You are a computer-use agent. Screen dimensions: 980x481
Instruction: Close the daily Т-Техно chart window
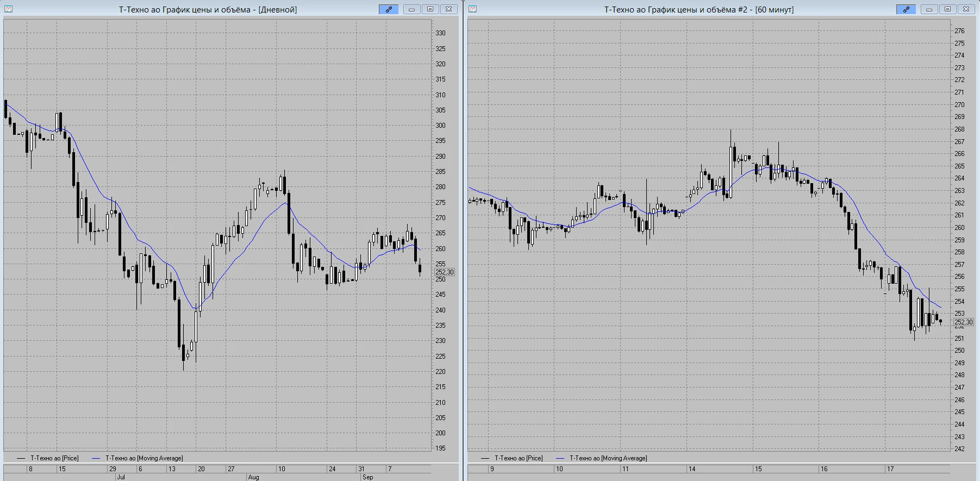pos(448,9)
